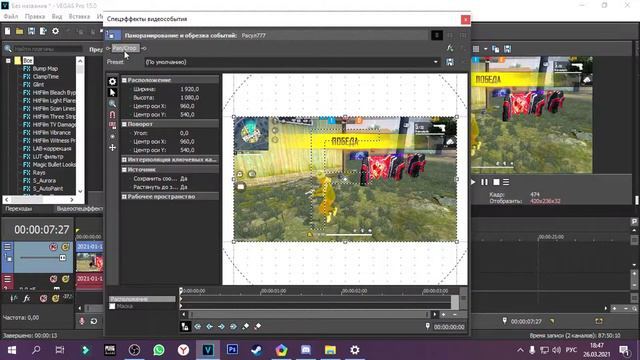The height and width of the screenshot is (360, 640).
Task: Go to previous keyframe button
Action: 209,327
